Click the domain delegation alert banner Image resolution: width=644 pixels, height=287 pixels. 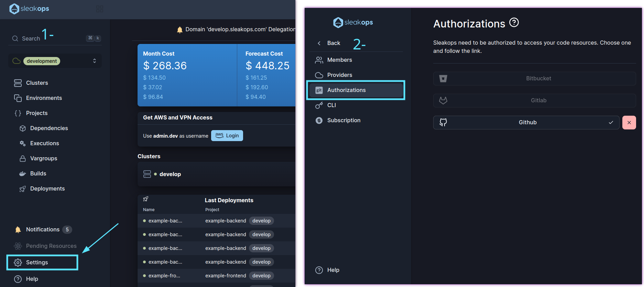point(236,30)
